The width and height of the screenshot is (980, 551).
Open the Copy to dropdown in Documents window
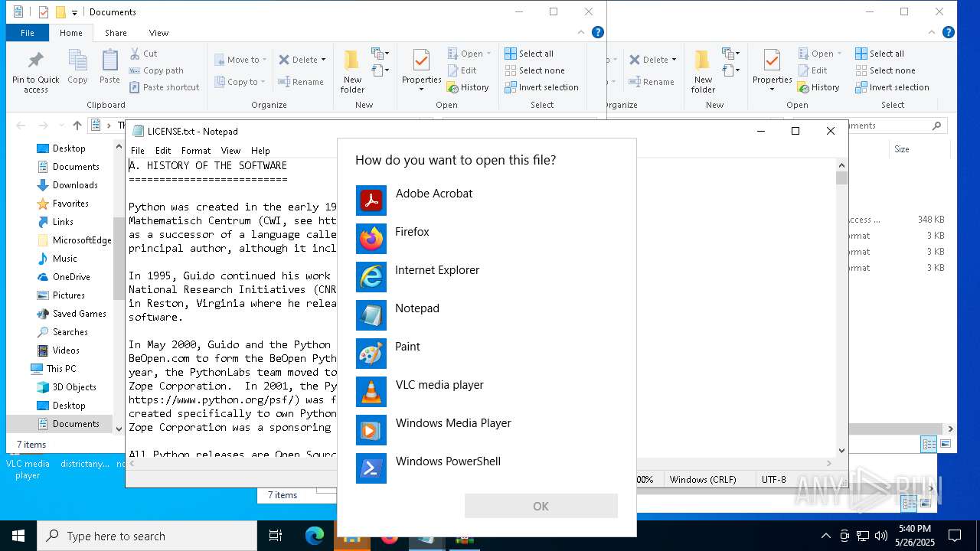pos(240,82)
